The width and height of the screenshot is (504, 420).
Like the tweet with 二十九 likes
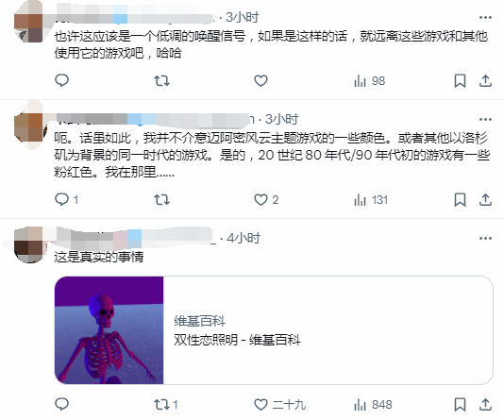[279, 404]
